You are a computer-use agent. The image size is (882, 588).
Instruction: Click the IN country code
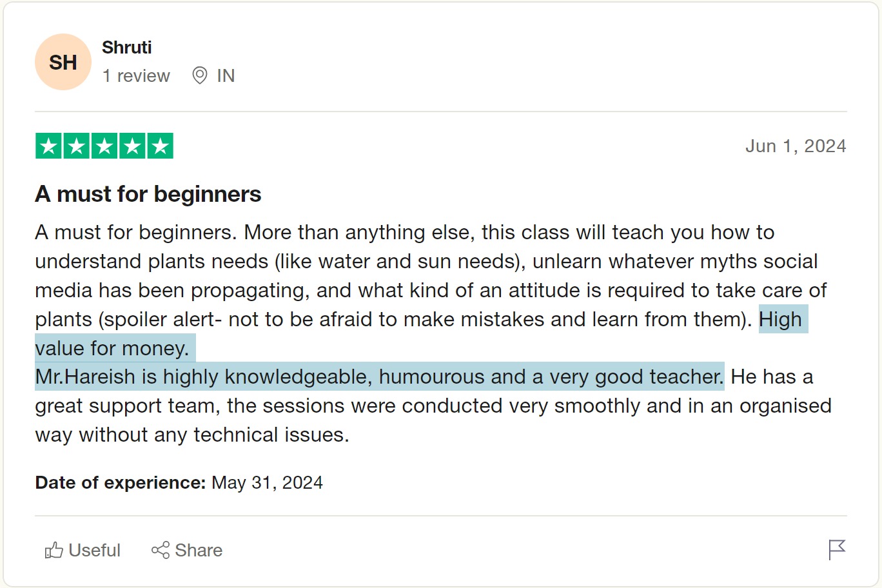226,76
